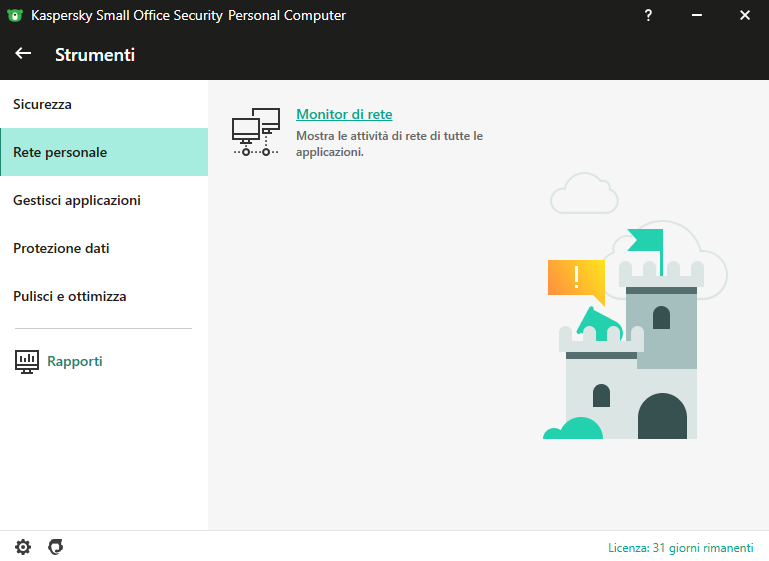Image resolution: width=769 pixels, height=561 pixels.
Task: Click the 'Mostra le attività di rete' description text
Action: coord(389,144)
